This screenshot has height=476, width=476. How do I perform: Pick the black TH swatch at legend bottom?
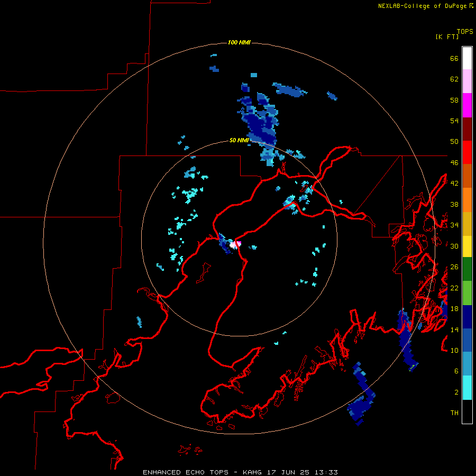click(467, 411)
